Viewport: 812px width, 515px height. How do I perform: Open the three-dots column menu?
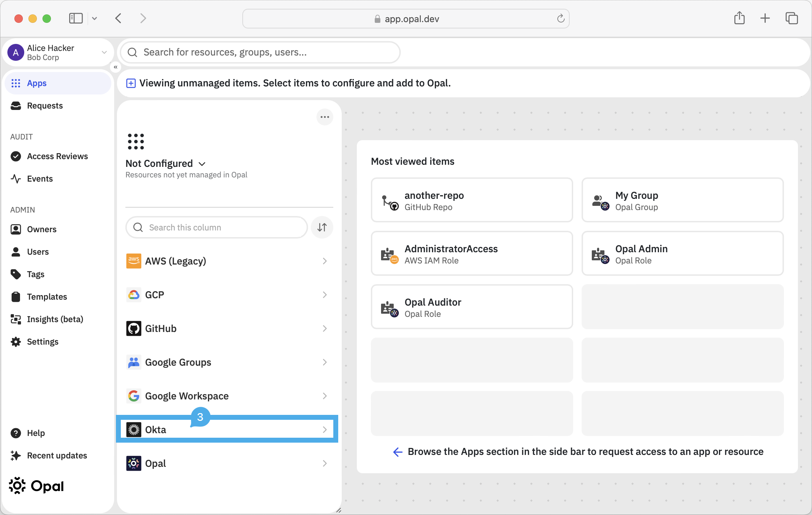tap(325, 117)
